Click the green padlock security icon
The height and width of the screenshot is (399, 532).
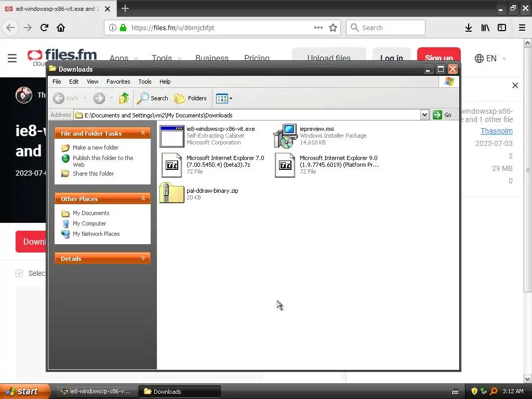click(x=123, y=28)
